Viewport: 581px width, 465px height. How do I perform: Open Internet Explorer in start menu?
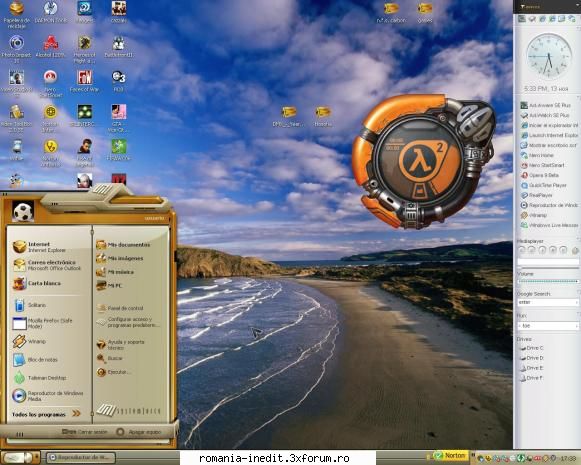(x=39, y=247)
